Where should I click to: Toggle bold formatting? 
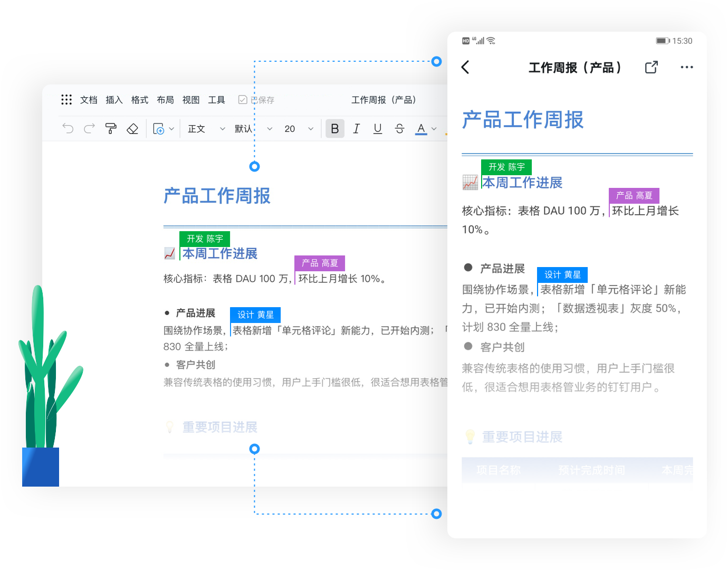point(335,128)
